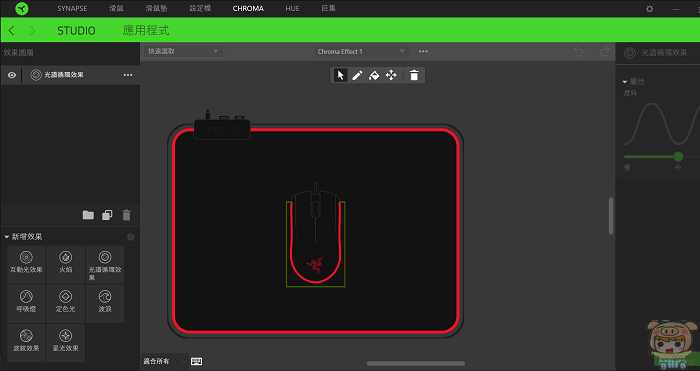Add the 星光效果 effect
Screen dimensions: 700x371
[66, 343]
